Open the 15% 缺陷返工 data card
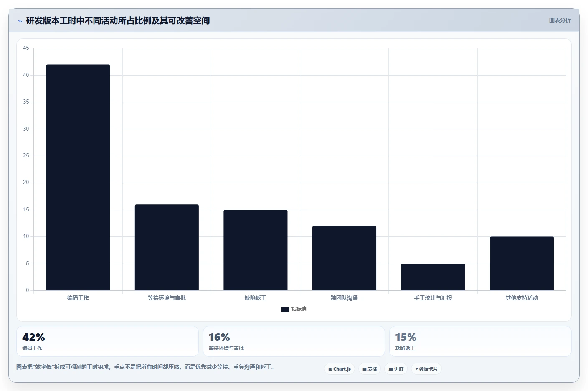 [x=480, y=341]
